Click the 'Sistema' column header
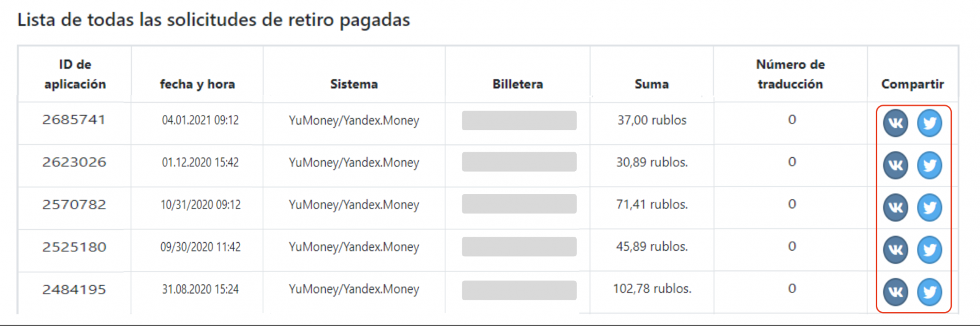This screenshot has width=980, height=326. tap(354, 84)
